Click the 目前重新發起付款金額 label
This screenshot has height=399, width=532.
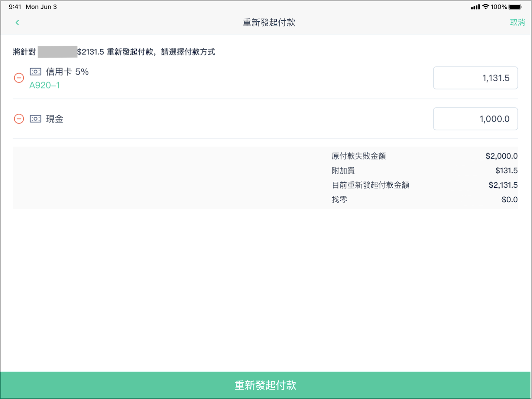point(370,185)
